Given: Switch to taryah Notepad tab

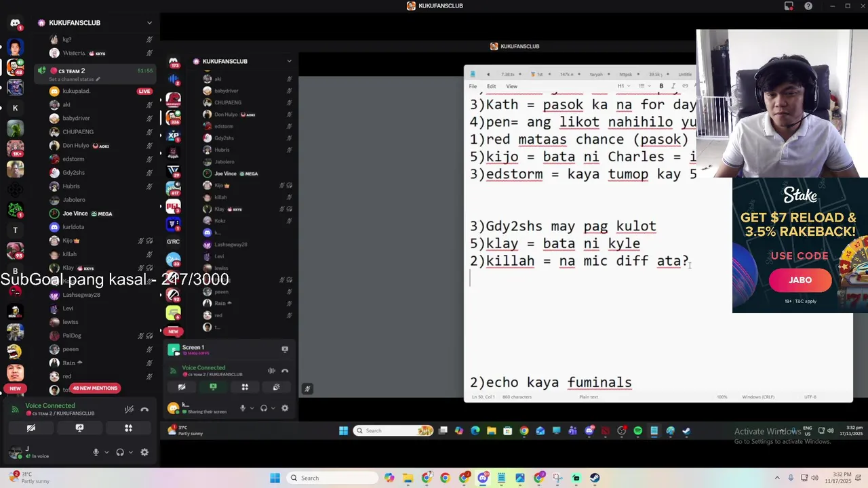Looking at the screenshot, I should (596, 74).
